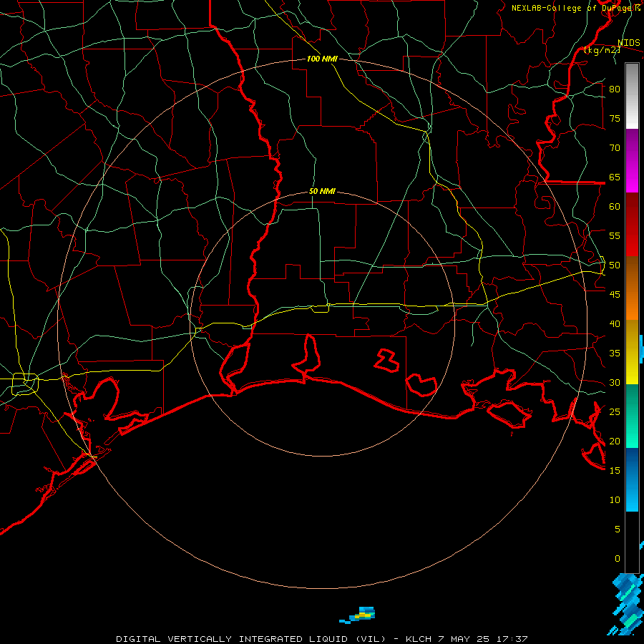Click the 65 value on the color scale

point(615,177)
